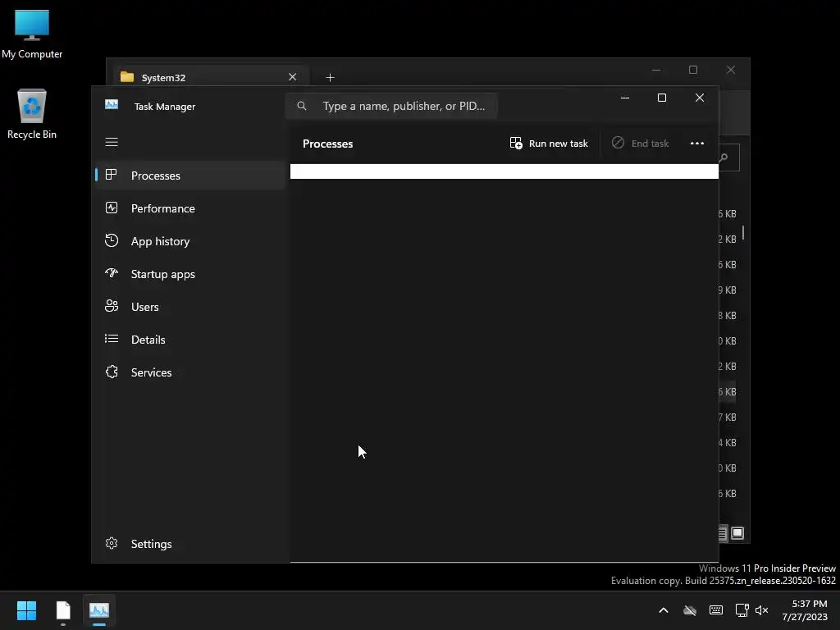The image size is (840, 630).
Task: Click the Performance sidebar icon
Action: coord(112,208)
